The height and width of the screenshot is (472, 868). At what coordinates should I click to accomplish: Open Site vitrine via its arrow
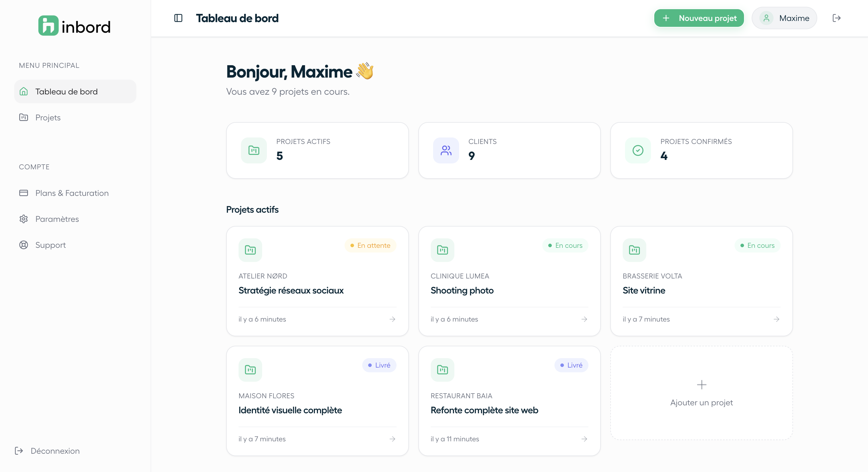click(x=776, y=319)
